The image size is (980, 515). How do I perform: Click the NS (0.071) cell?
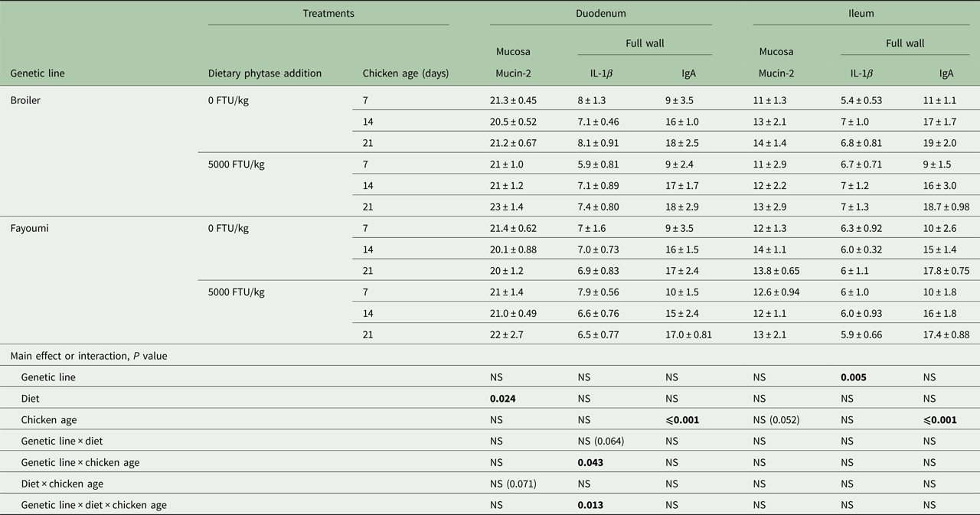(x=515, y=484)
